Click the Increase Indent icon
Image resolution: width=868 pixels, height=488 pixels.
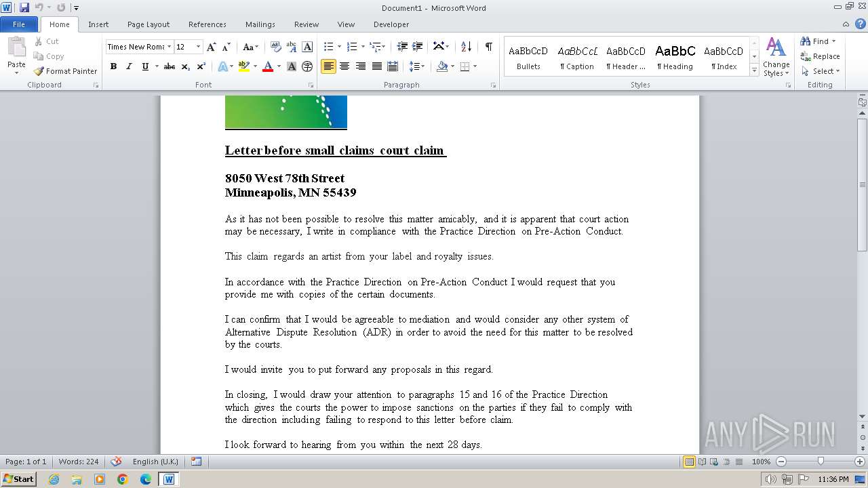tap(418, 47)
